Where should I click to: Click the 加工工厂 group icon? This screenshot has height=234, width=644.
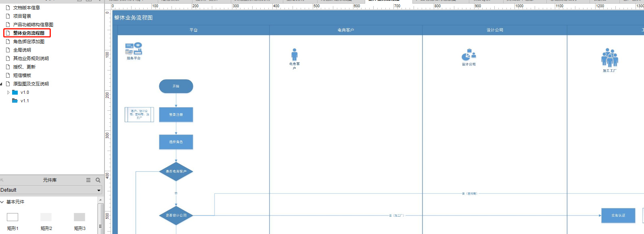click(609, 58)
